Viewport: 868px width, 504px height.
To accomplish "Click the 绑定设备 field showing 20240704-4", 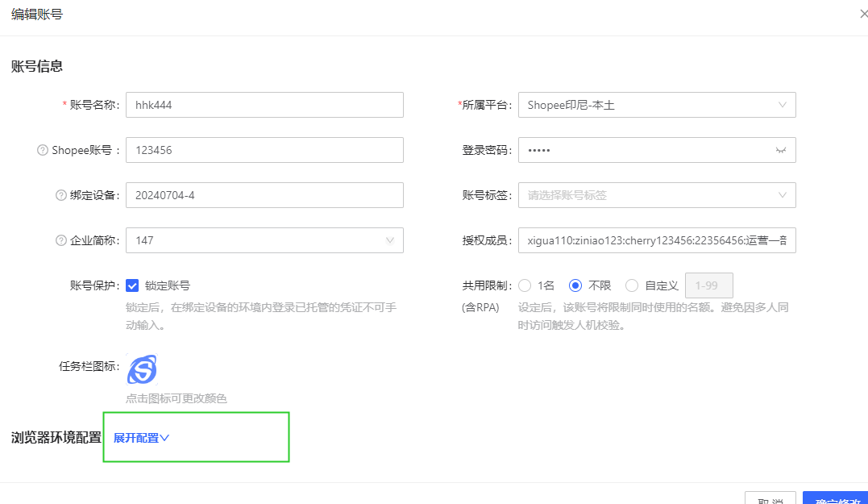I will click(264, 195).
